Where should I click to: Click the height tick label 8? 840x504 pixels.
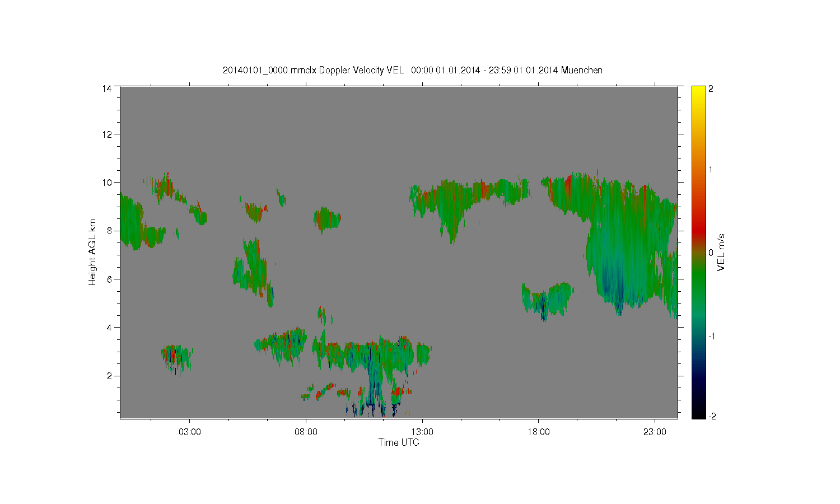pos(110,231)
